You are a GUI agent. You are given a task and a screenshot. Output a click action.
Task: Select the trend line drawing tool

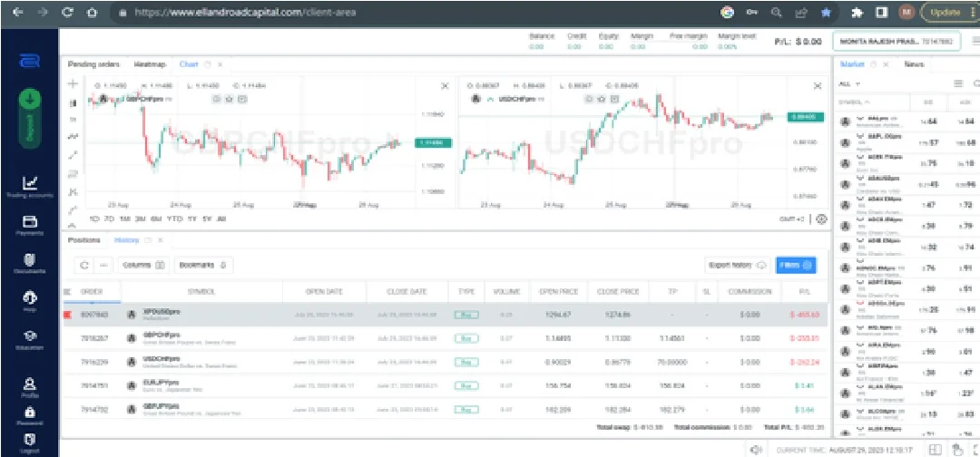73,155
